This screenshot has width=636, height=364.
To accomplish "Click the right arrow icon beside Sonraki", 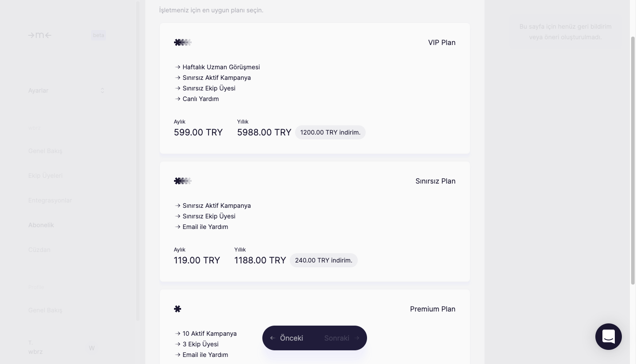I will tap(357, 338).
